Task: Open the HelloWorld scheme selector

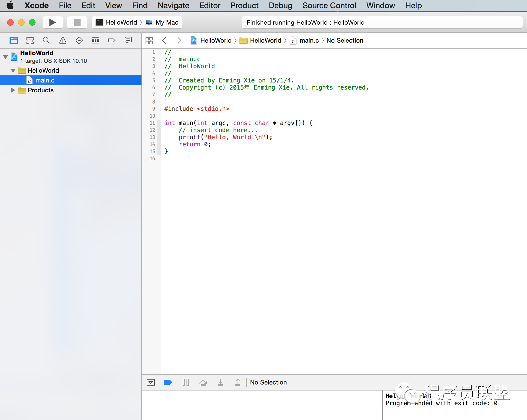Action: coord(117,22)
